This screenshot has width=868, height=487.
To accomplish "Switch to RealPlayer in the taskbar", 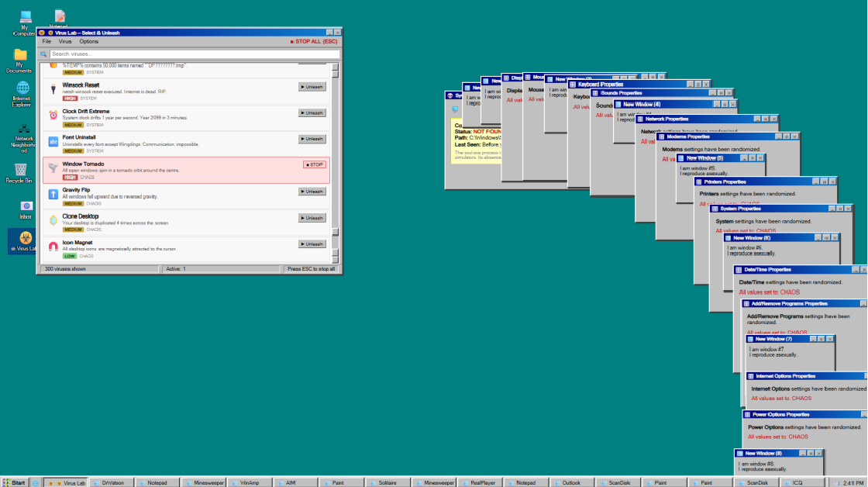I will 479,483.
